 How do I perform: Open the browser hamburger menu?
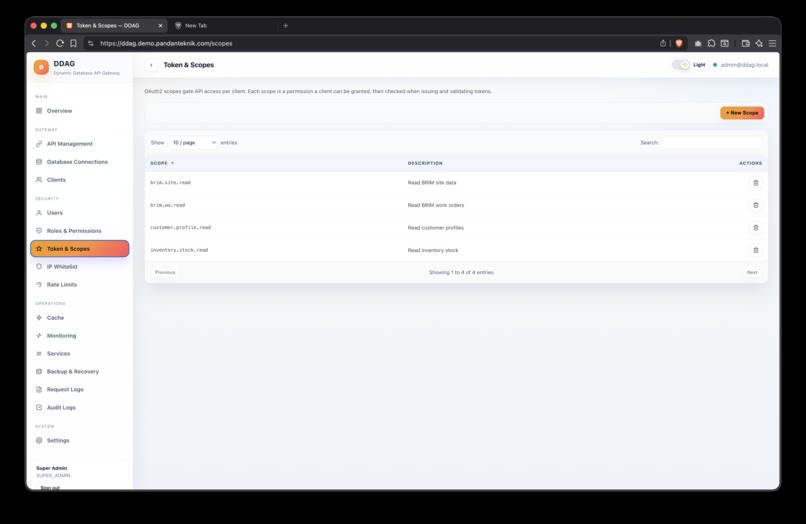coord(772,44)
